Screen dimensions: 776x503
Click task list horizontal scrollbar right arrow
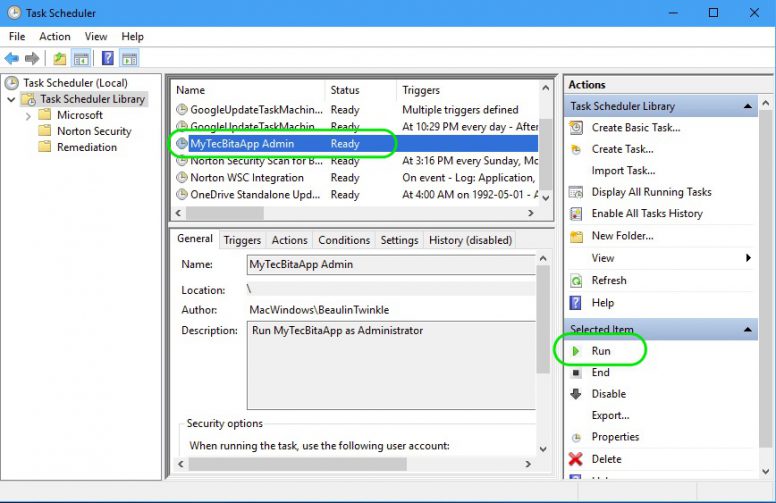coord(531,213)
